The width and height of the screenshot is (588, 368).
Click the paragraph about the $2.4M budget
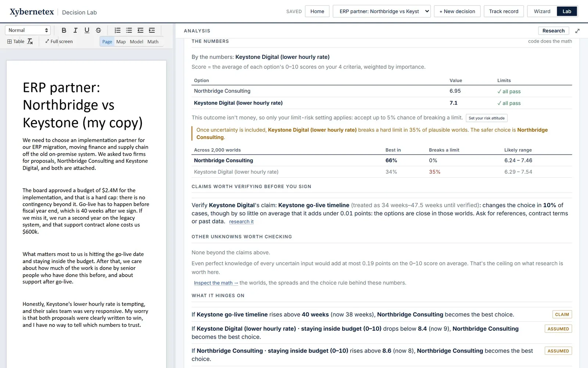tap(86, 211)
